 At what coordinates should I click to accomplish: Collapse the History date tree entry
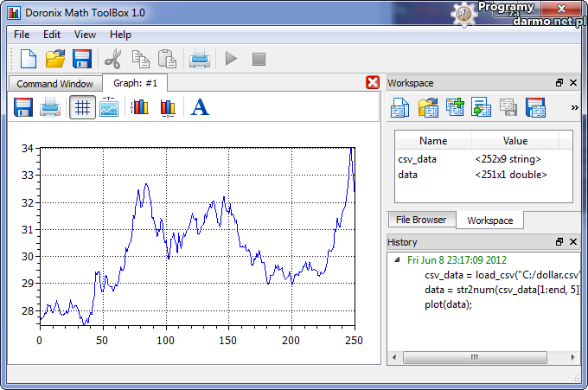tap(398, 259)
